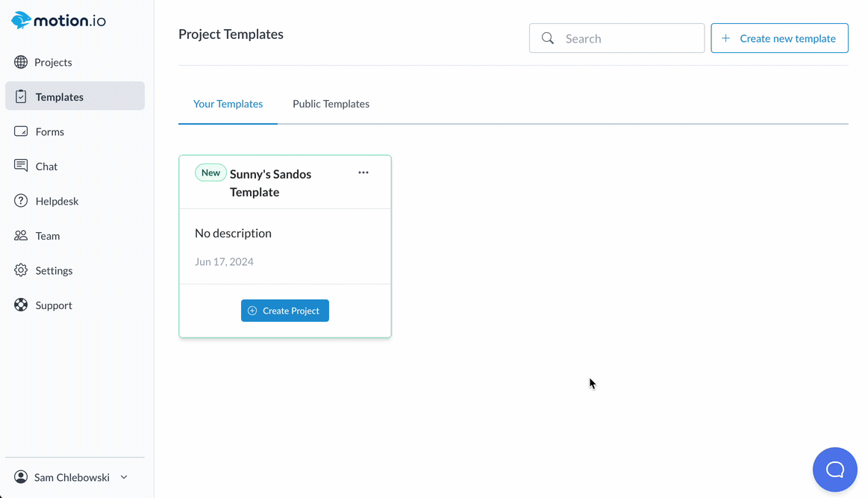This screenshot has width=868, height=498.
Task: Click the Sam Chlebowski profile avatar
Action: click(x=21, y=477)
